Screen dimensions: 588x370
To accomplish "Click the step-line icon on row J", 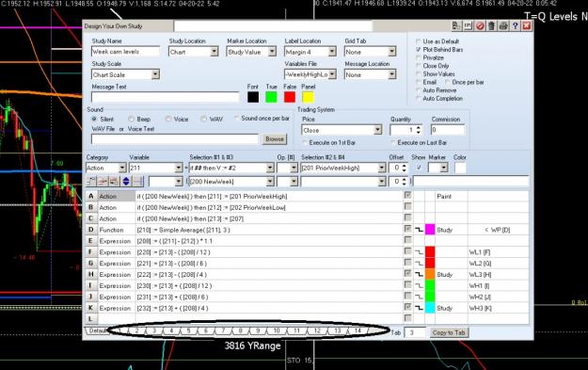I will pos(419,297).
